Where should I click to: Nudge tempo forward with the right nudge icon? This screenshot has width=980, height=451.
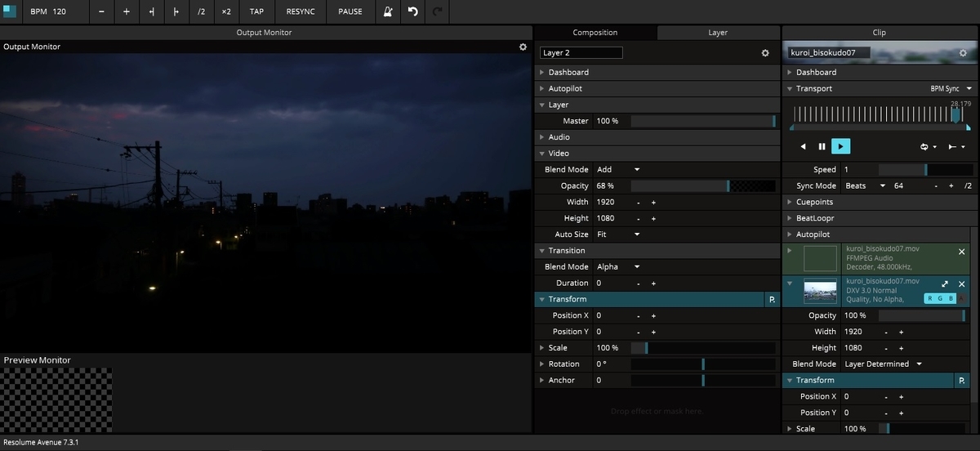pos(176,11)
